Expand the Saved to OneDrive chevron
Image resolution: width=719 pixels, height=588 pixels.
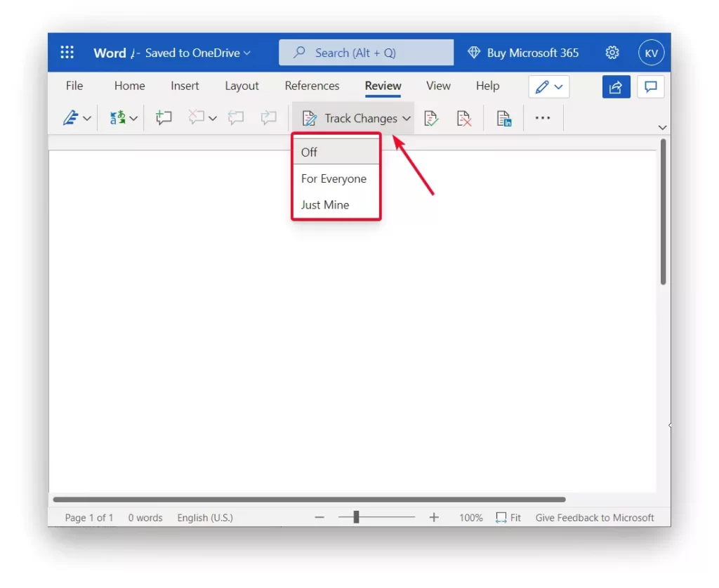point(247,53)
